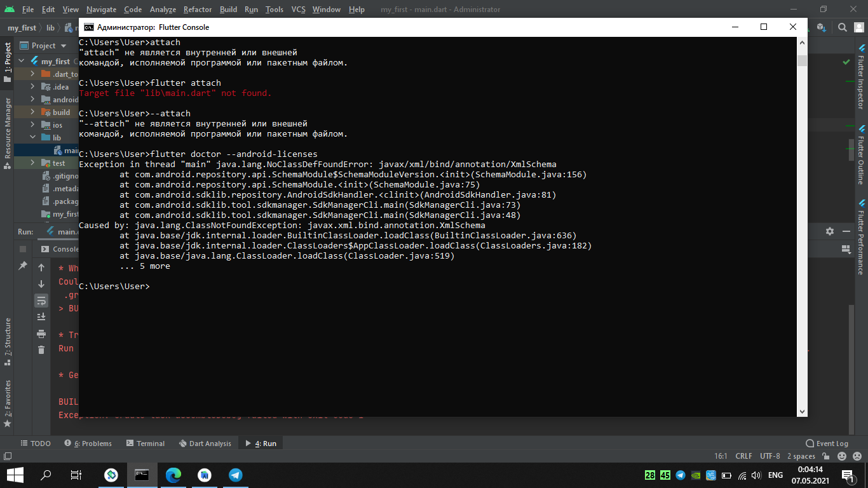868x488 pixels.
Task: Open Run panel settings gear
Action: tap(829, 232)
